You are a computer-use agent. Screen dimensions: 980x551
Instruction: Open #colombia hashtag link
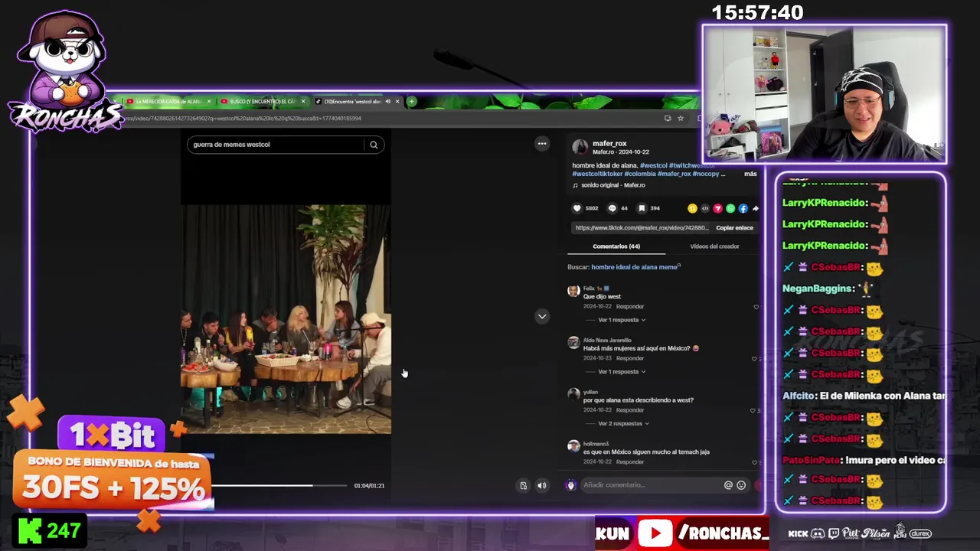tap(639, 174)
